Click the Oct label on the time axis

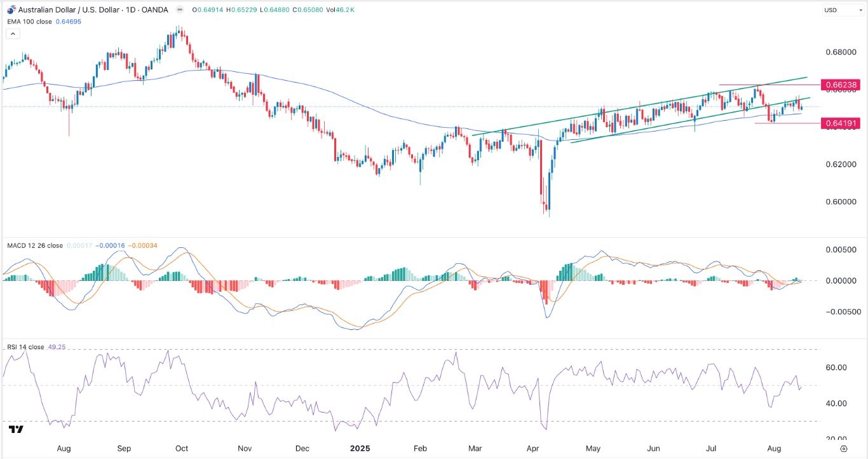182,448
